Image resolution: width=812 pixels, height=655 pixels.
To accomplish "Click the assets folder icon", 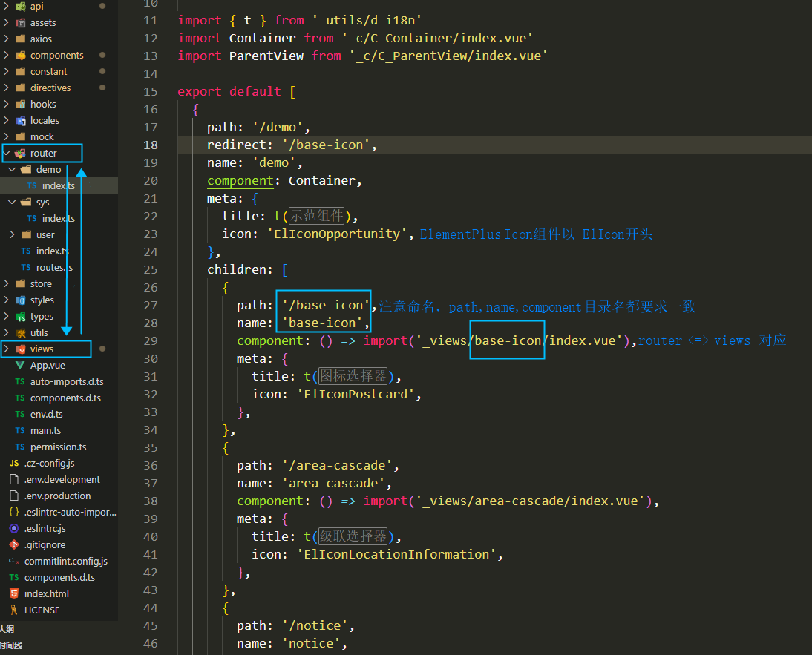I will pos(21,23).
